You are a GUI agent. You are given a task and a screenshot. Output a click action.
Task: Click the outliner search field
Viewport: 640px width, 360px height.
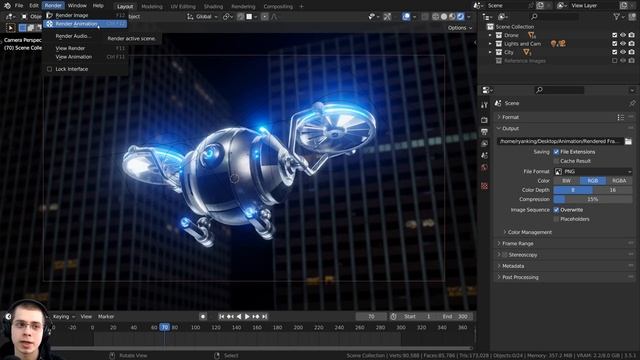pos(556,17)
